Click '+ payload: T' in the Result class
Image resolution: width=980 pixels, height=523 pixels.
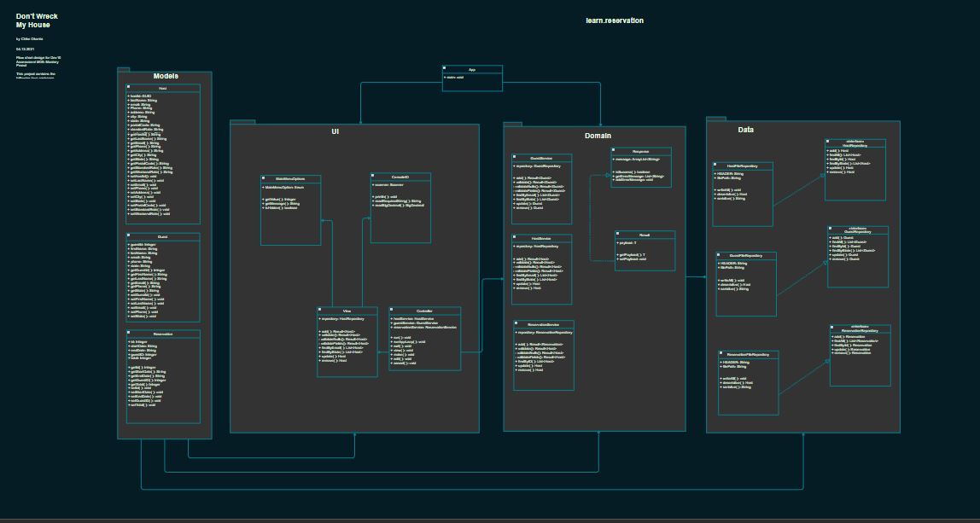[x=627, y=242]
